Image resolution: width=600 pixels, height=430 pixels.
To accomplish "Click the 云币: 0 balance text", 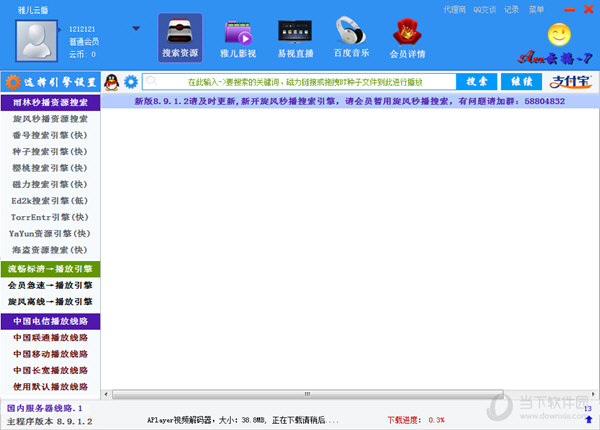I will point(82,54).
